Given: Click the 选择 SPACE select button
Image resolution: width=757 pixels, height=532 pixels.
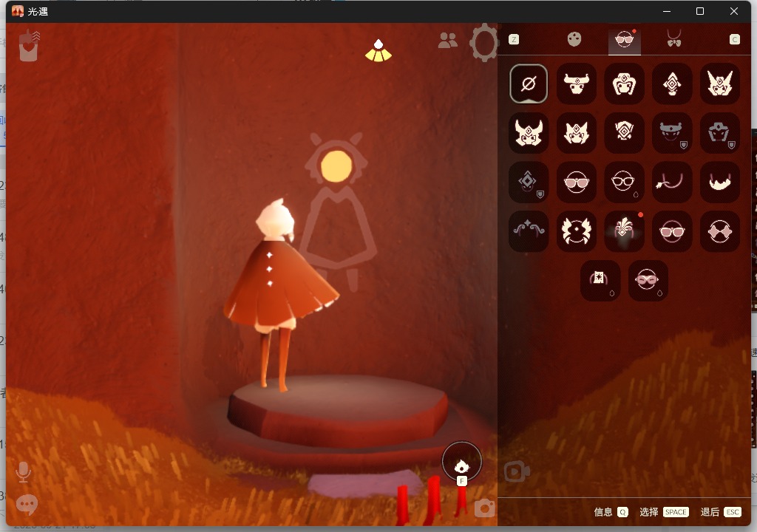Looking at the screenshot, I should (x=663, y=512).
